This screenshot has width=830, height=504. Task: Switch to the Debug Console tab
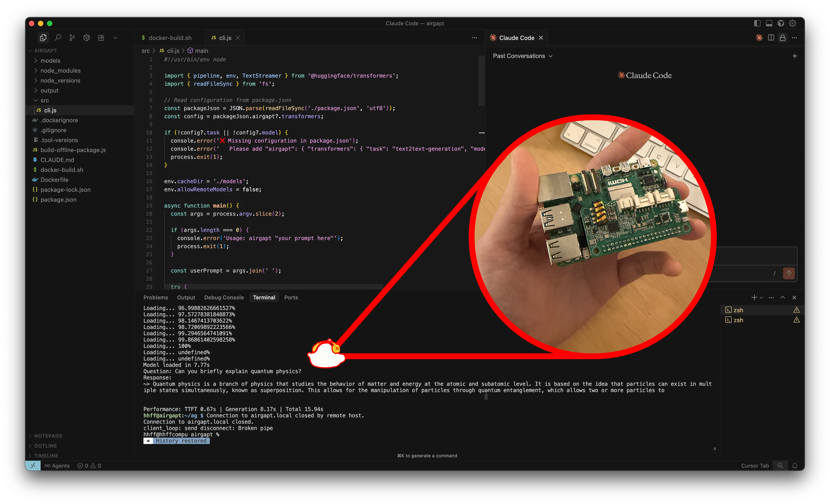tap(224, 298)
